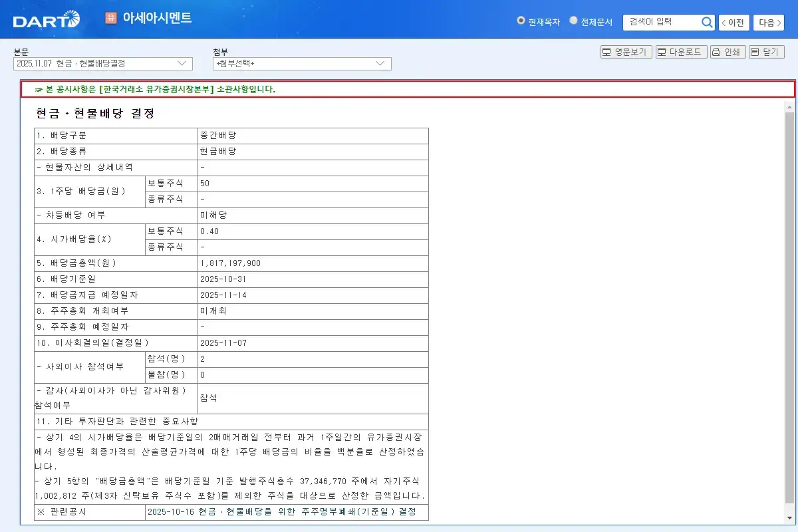Screen dimensions: 798x532
Task: Click the auditor attendance value 참석
Action: pos(209,398)
